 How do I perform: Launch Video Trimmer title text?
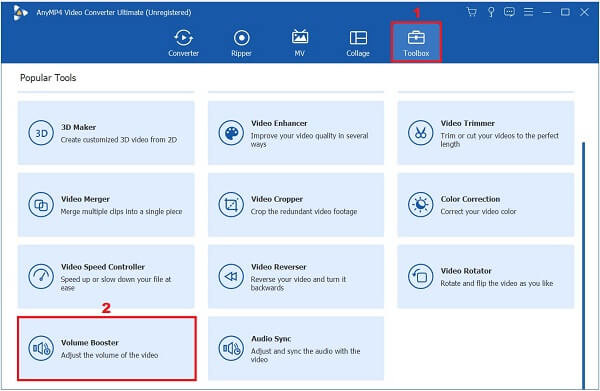click(468, 123)
